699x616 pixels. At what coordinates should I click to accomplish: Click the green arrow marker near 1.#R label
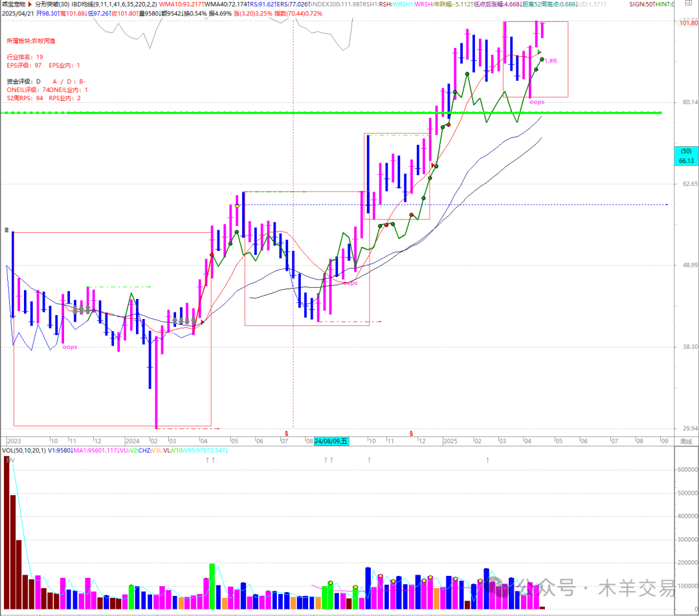[x=539, y=52]
